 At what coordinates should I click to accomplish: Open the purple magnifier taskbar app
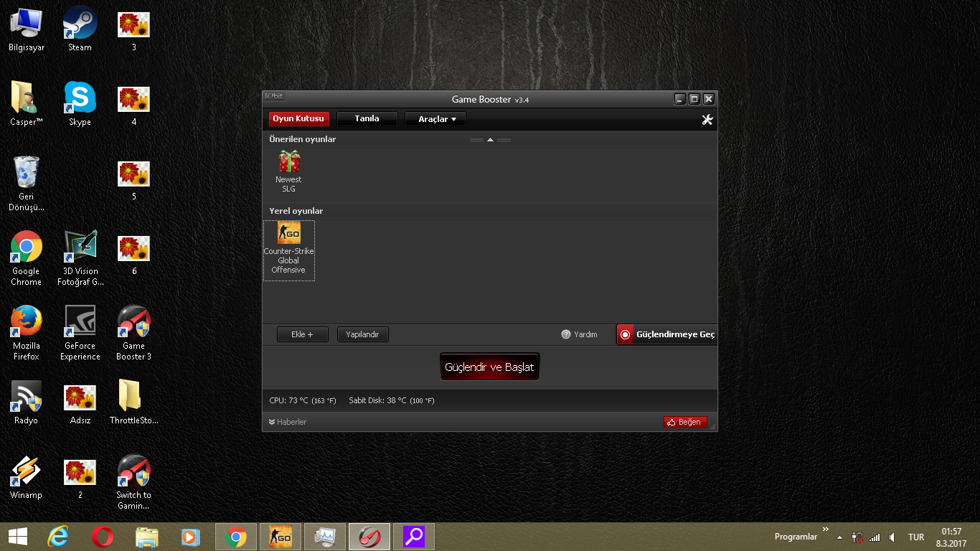click(414, 537)
